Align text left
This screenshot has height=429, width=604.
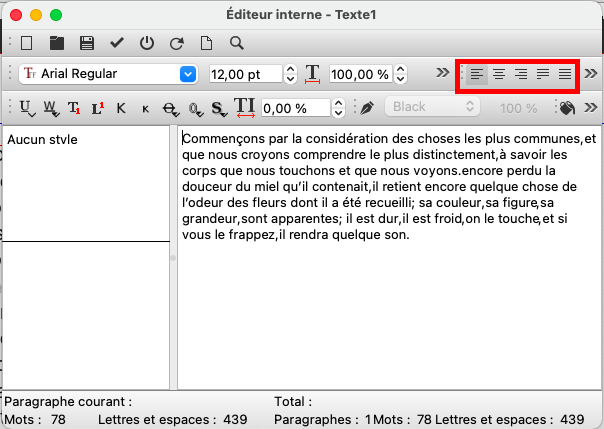click(x=477, y=74)
